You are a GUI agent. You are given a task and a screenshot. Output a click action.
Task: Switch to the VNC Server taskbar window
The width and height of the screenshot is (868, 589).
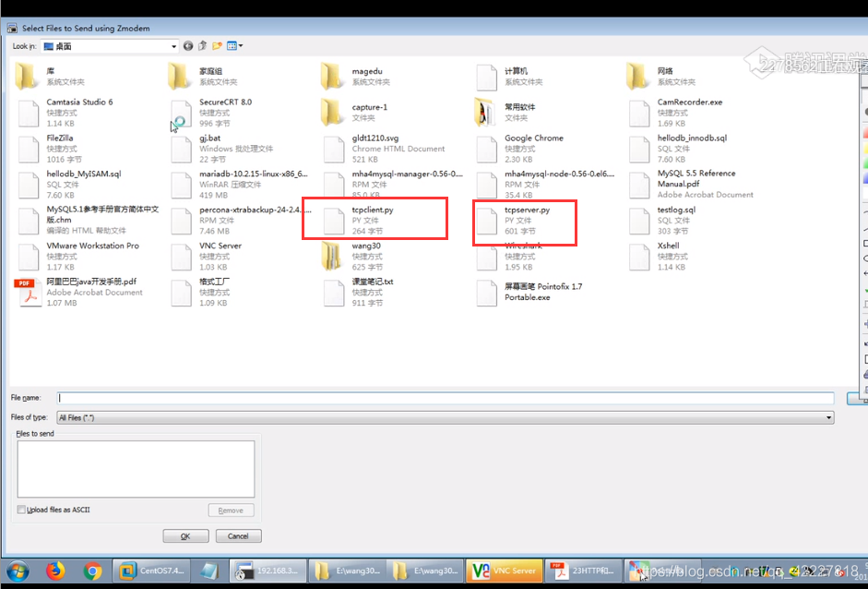[504, 571]
